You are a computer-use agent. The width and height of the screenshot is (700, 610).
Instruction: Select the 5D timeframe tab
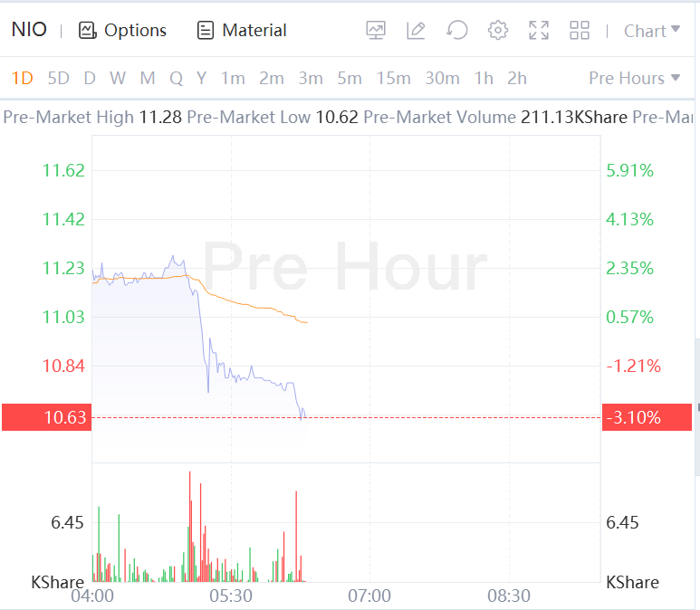tap(58, 78)
